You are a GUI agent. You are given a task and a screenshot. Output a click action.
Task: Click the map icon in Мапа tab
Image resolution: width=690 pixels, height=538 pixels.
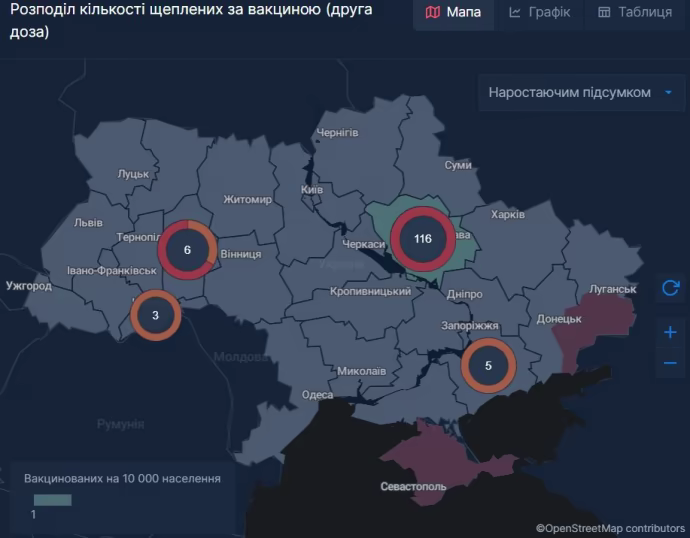[x=432, y=13]
